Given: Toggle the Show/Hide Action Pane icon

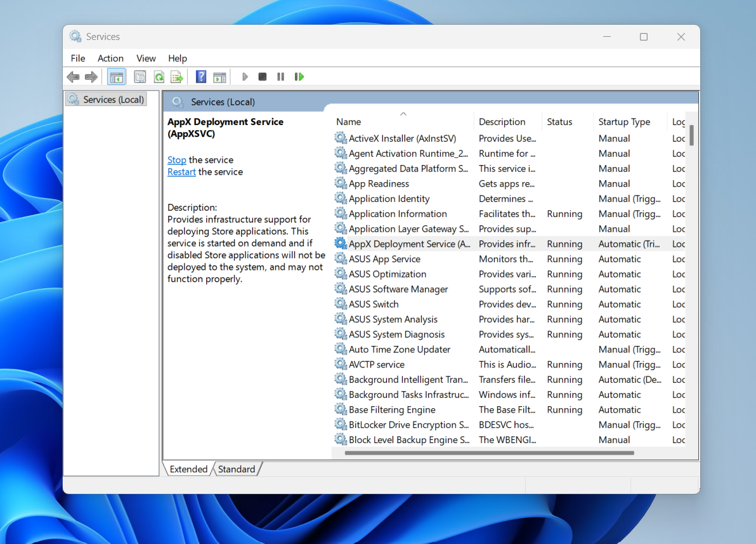Looking at the screenshot, I should coord(220,77).
